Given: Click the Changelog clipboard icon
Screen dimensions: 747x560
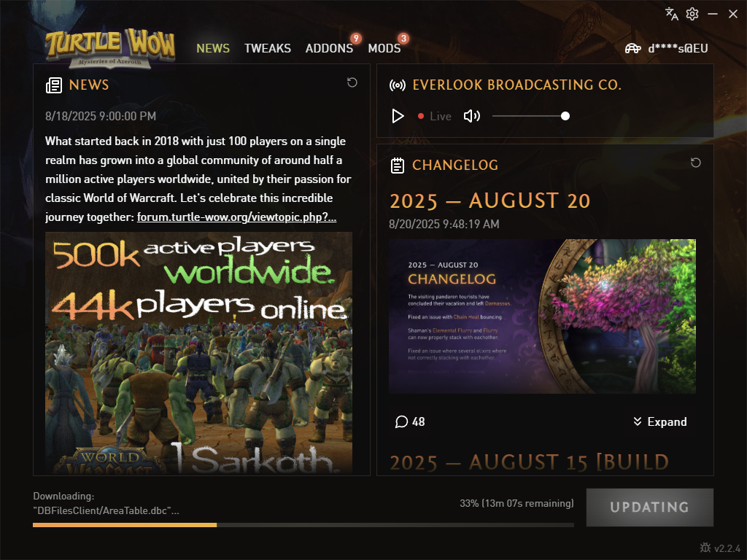Looking at the screenshot, I should tap(398, 166).
